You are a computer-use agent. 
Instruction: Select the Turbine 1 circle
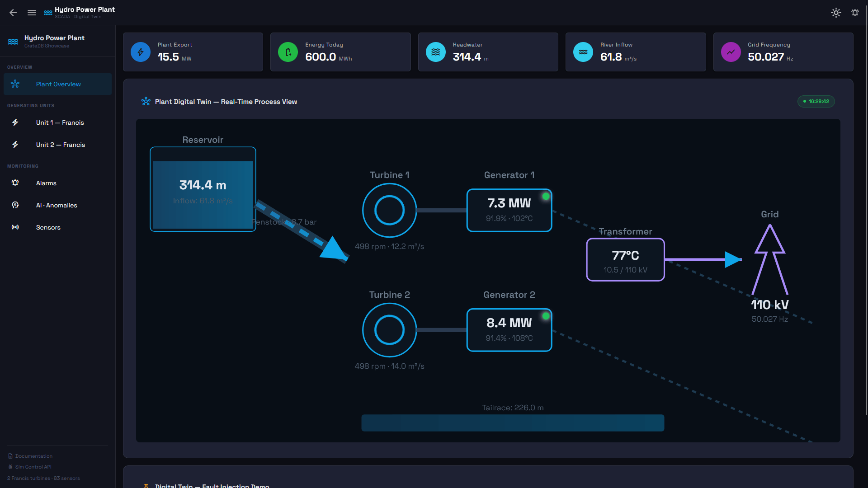pyautogui.click(x=389, y=210)
